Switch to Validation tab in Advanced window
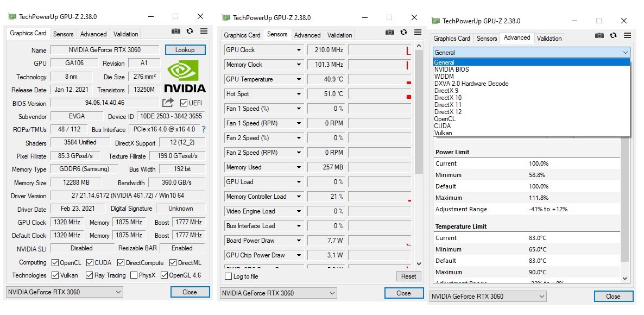 tap(549, 39)
